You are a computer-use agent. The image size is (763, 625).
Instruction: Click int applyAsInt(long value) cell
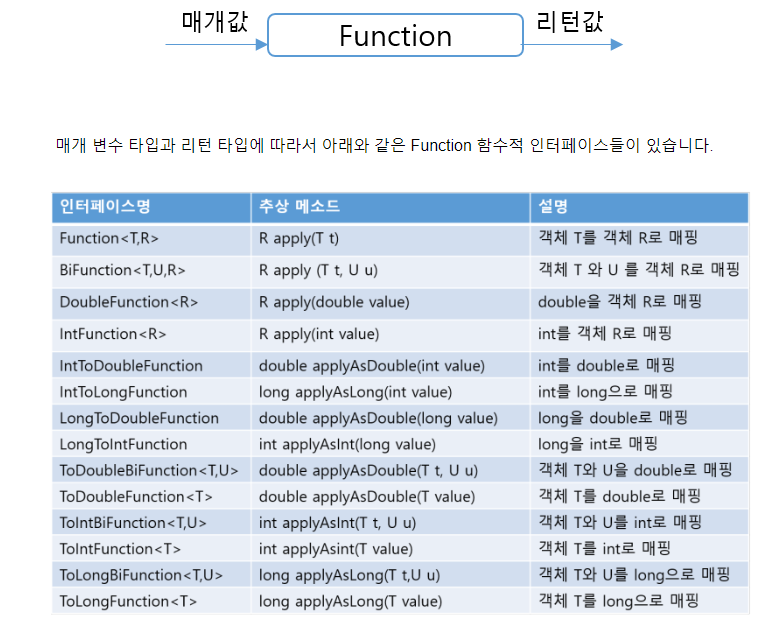click(x=390, y=444)
